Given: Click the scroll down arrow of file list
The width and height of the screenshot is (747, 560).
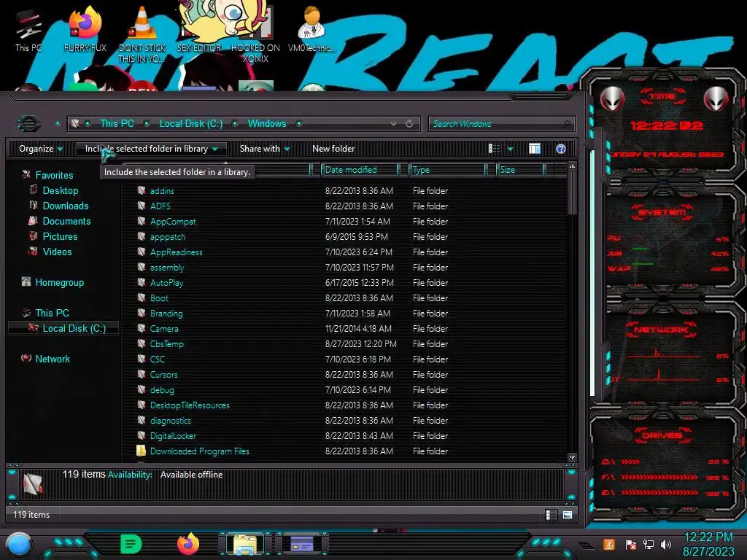Looking at the screenshot, I should [x=572, y=457].
